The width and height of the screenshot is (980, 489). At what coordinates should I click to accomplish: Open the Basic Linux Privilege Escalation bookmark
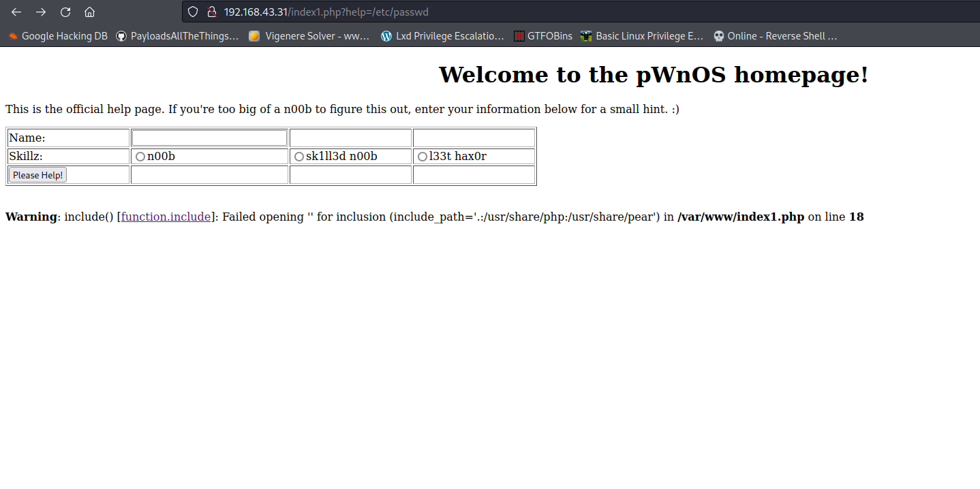click(641, 36)
